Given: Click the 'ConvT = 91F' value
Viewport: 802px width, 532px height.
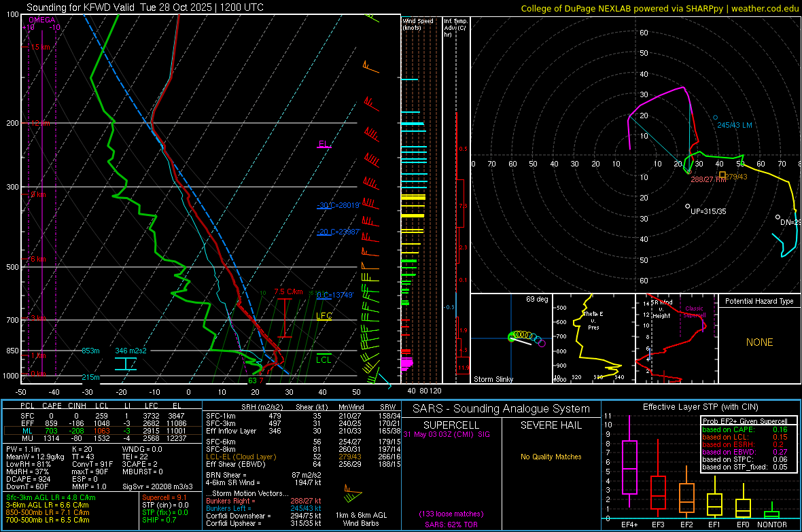Looking at the screenshot, I should click(x=92, y=465).
